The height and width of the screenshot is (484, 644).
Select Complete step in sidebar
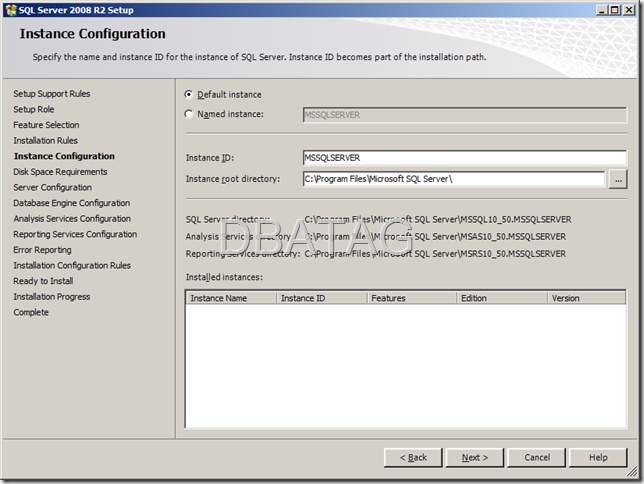click(x=31, y=312)
